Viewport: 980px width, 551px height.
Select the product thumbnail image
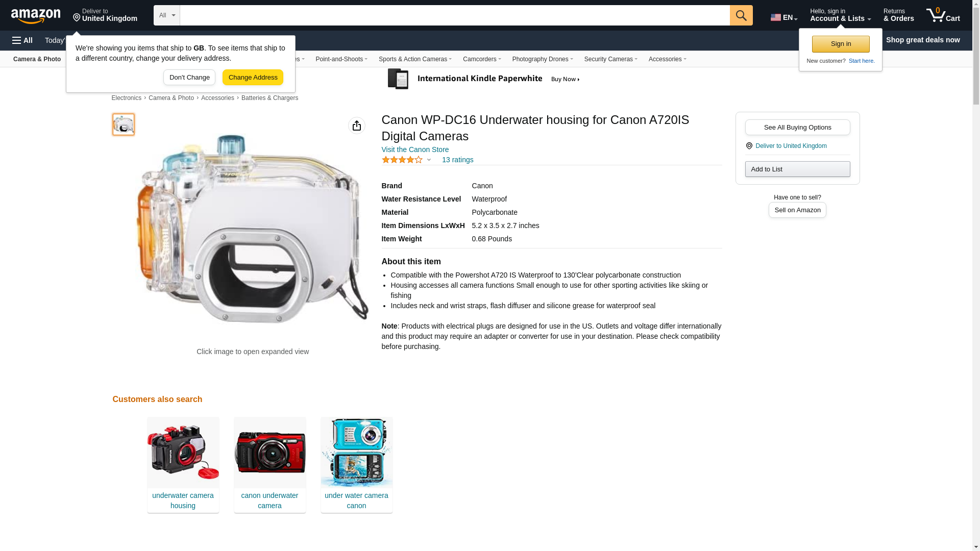(x=124, y=124)
